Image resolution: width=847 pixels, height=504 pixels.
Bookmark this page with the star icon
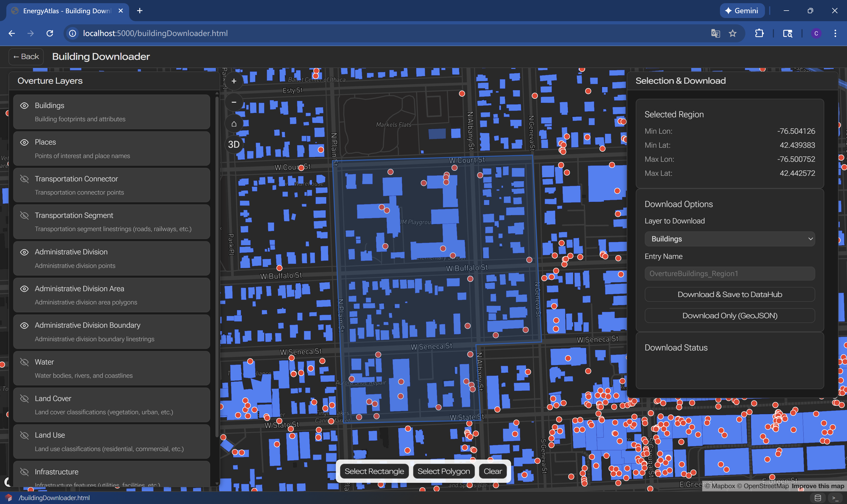pos(733,33)
